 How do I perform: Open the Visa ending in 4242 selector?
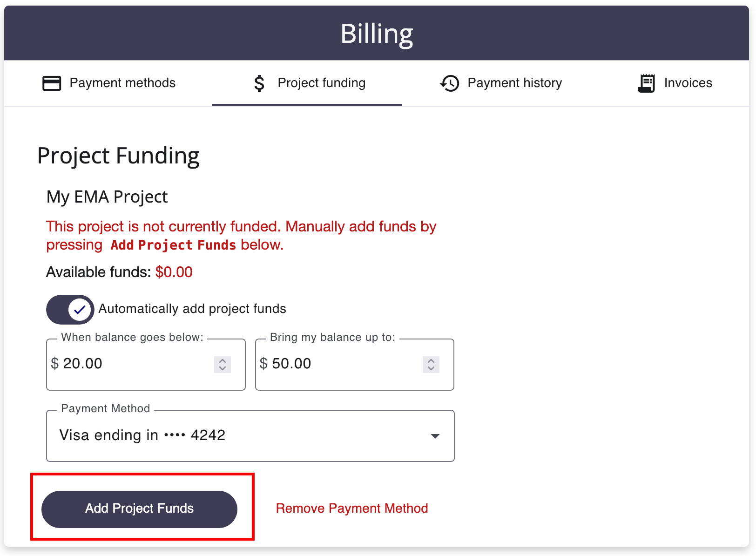[250, 436]
